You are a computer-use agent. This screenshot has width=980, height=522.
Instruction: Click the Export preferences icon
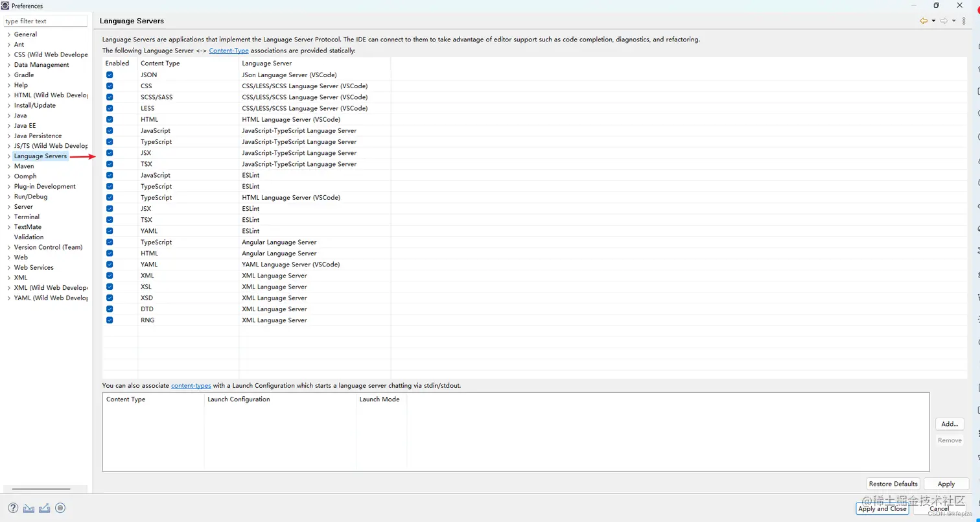44,508
